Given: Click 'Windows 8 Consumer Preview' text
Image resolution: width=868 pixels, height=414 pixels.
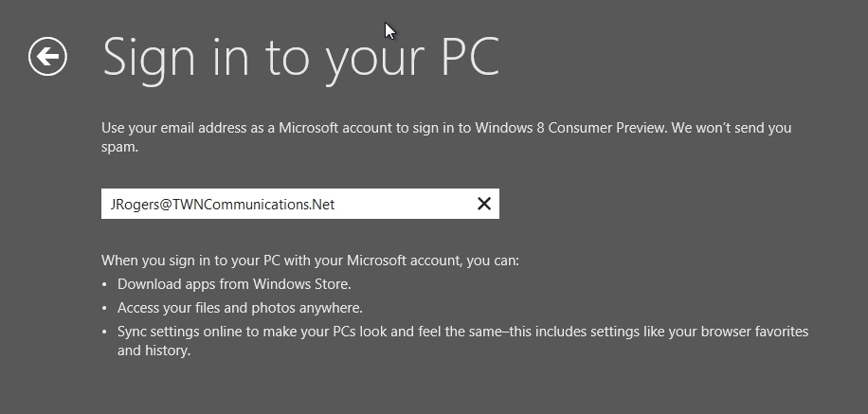Looking at the screenshot, I should [570, 128].
